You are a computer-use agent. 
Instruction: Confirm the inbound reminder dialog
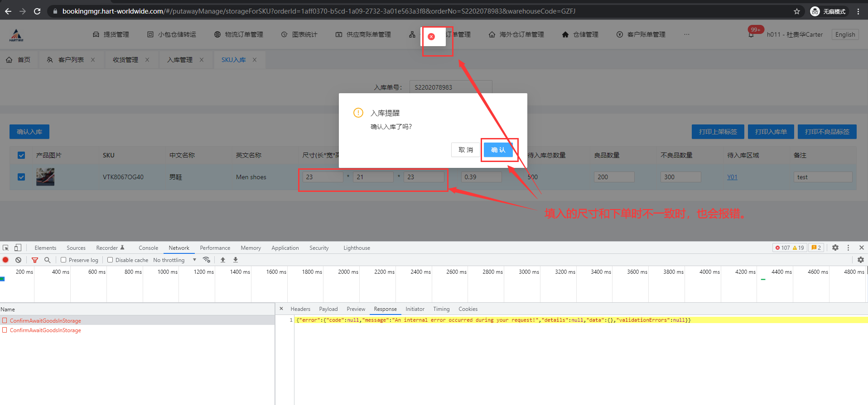[498, 150]
